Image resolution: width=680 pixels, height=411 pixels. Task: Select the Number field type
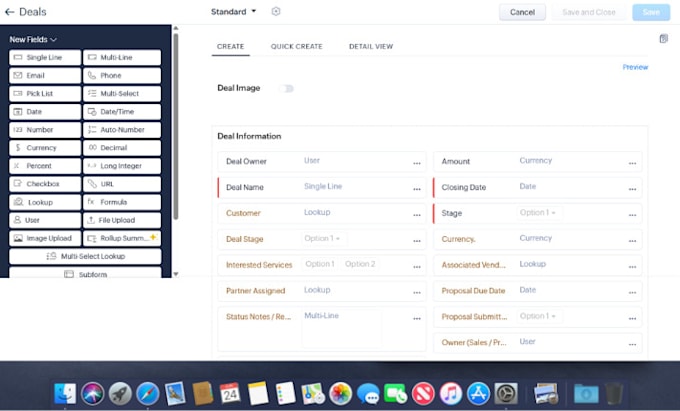[45, 130]
